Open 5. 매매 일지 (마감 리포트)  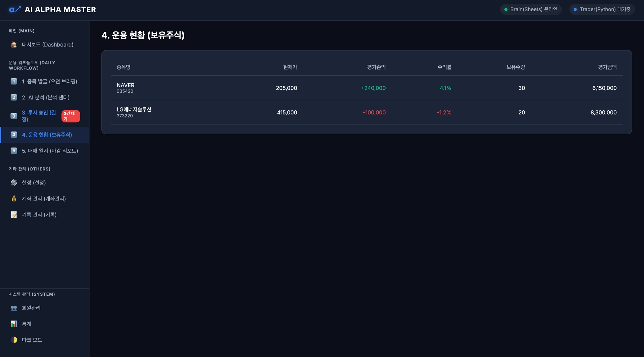point(50,151)
